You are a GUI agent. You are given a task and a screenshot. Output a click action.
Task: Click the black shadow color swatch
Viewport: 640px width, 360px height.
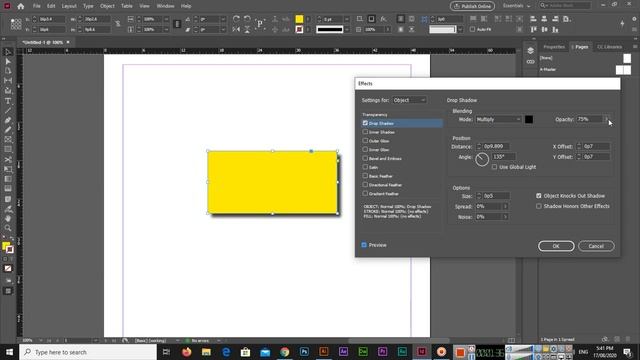point(529,119)
